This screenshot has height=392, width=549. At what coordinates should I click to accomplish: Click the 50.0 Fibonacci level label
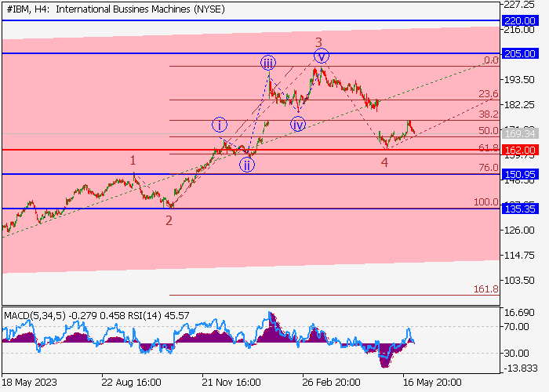489,131
